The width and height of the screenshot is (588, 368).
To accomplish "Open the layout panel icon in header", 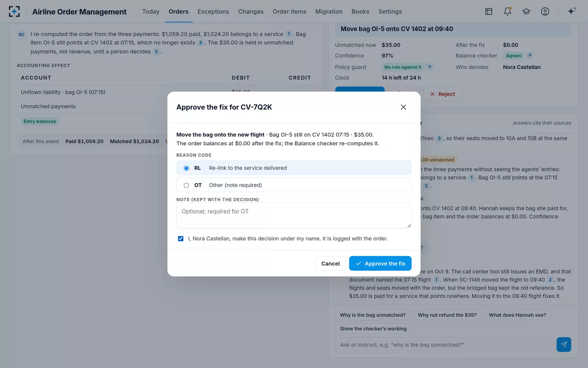I will point(489,11).
